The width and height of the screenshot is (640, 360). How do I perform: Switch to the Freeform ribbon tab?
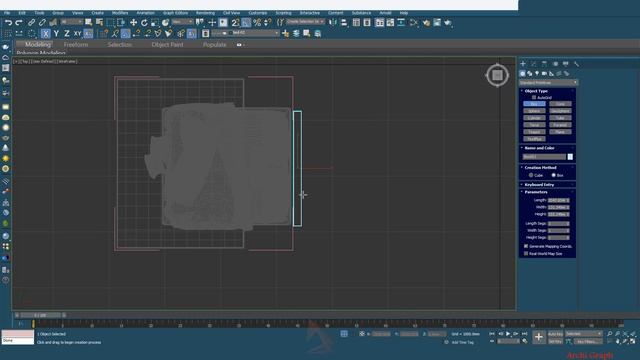[76, 44]
